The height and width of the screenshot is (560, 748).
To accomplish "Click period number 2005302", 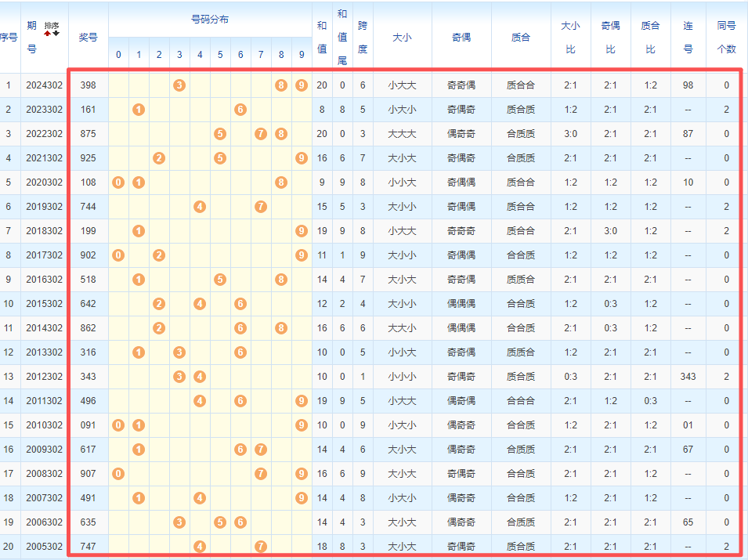I will click(x=45, y=547).
